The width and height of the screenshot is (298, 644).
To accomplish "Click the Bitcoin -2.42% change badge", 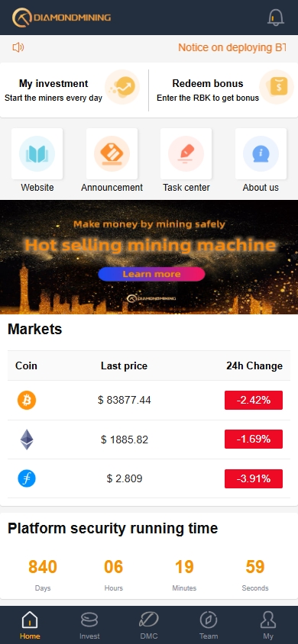I will coord(254,400).
